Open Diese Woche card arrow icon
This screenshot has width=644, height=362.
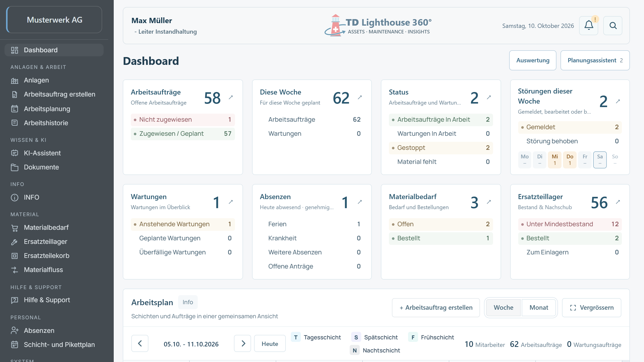(x=360, y=97)
